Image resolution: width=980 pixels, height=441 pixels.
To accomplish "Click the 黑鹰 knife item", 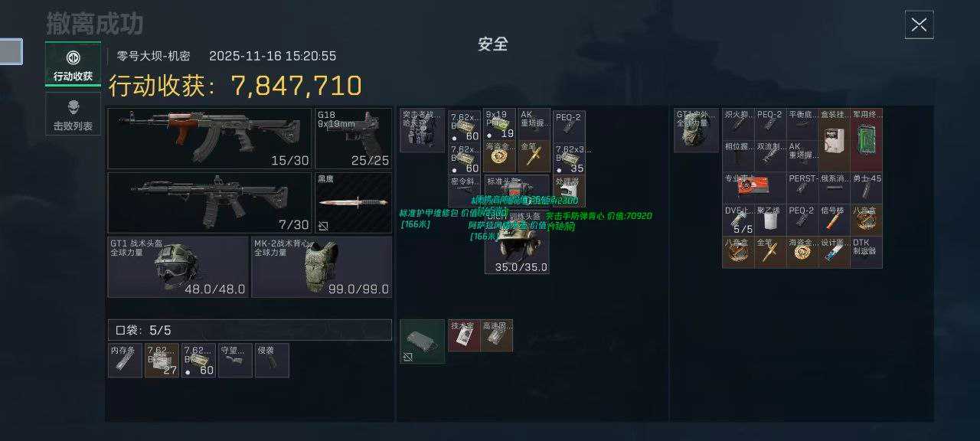I will pyautogui.click(x=353, y=203).
